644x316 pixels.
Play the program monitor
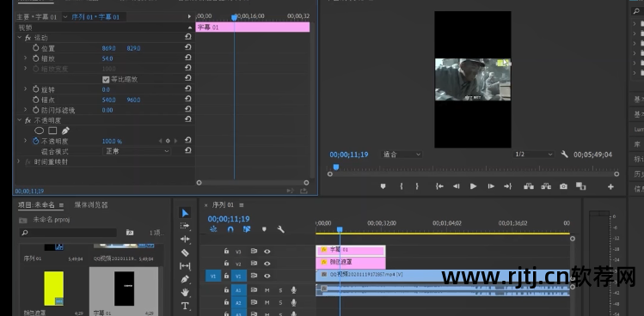tap(473, 186)
